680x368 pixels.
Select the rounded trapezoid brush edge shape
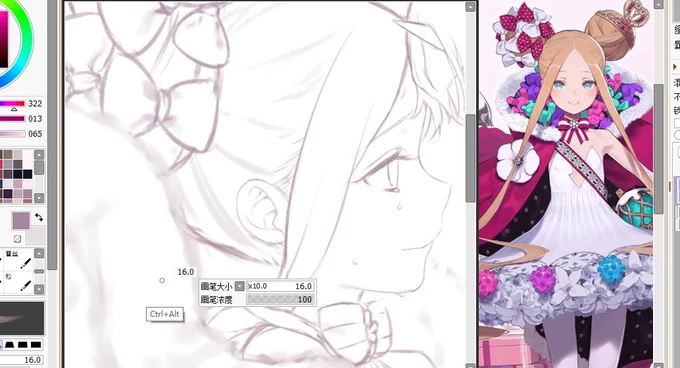[10, 345]
